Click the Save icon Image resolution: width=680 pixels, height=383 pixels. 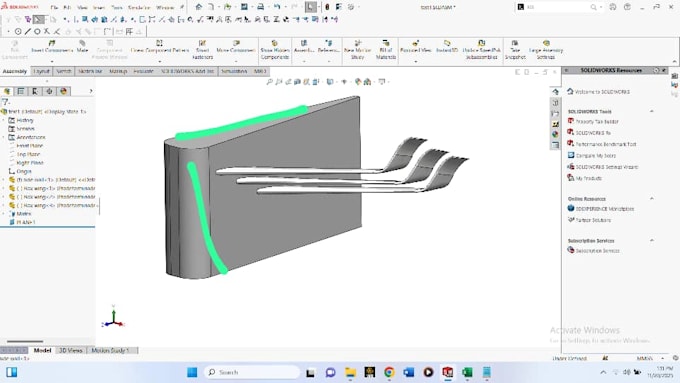[x=244, y=7]
